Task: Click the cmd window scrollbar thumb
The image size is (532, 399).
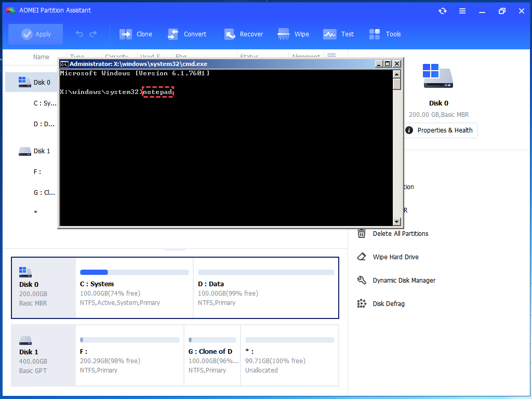Action: [x=396, y=84]
